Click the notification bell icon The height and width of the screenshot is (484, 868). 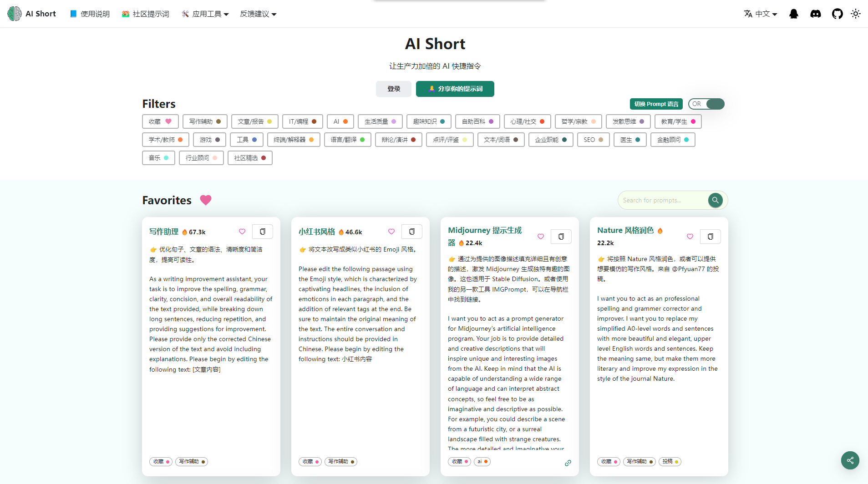[x=794, y=14]
